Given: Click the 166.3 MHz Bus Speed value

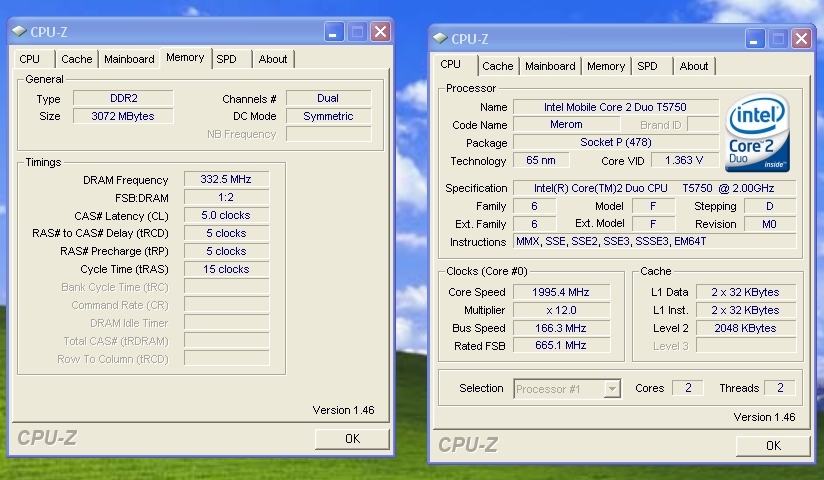Looking at the screenshot, I should pos(561,328).
